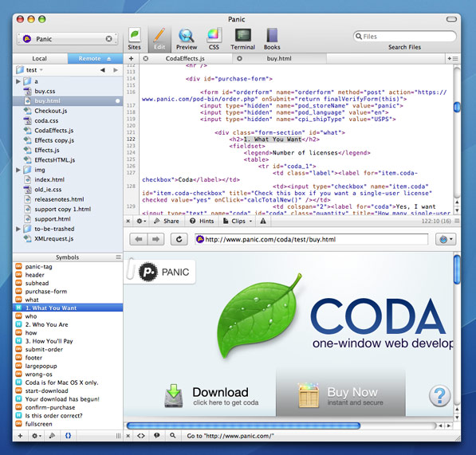Select XMLrequest.js file

(x=68, y=239)
